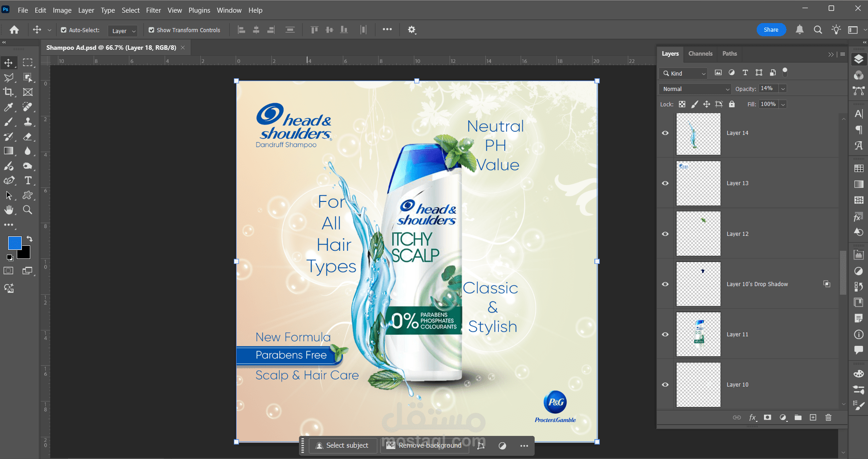868x459 pixels.
Task: Select the Layer 11 thumbnail
Action: tap(698, 335)
